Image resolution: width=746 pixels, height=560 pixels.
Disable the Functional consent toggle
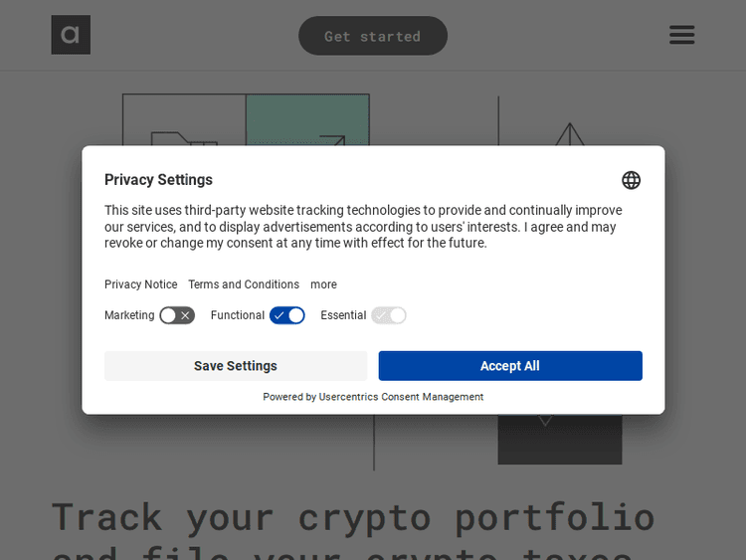[x=287, y=315]
